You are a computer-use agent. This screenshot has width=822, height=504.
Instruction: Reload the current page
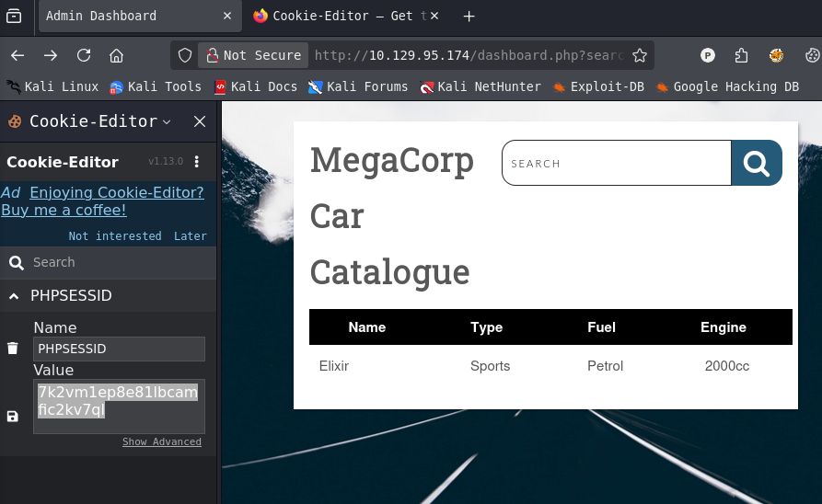(x=84, y=55)
